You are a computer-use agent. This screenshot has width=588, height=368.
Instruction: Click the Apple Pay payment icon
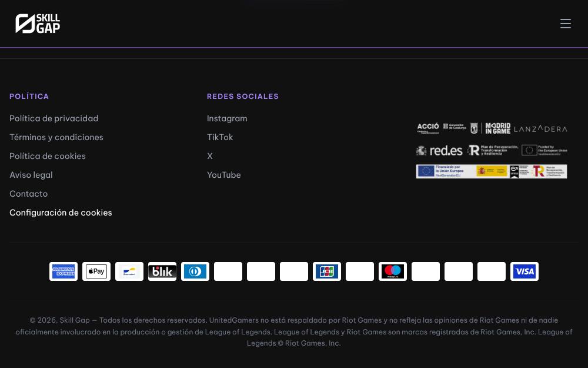[x=96, y=271]
